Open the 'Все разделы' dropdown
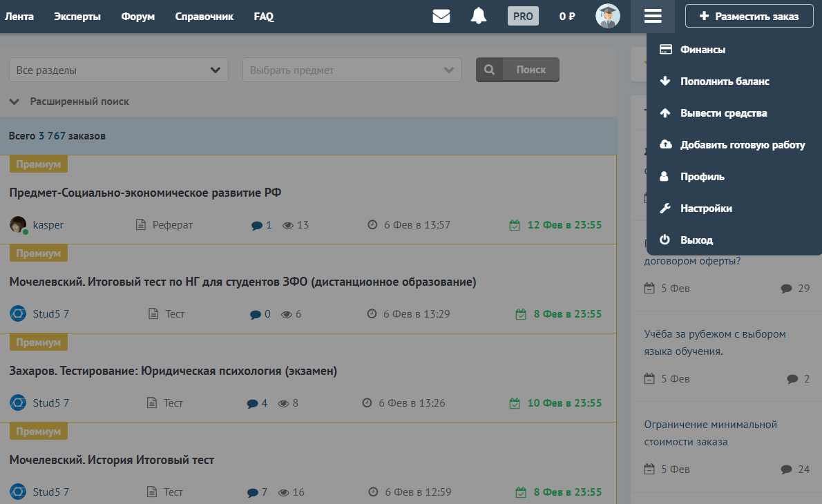 point(118,70)
